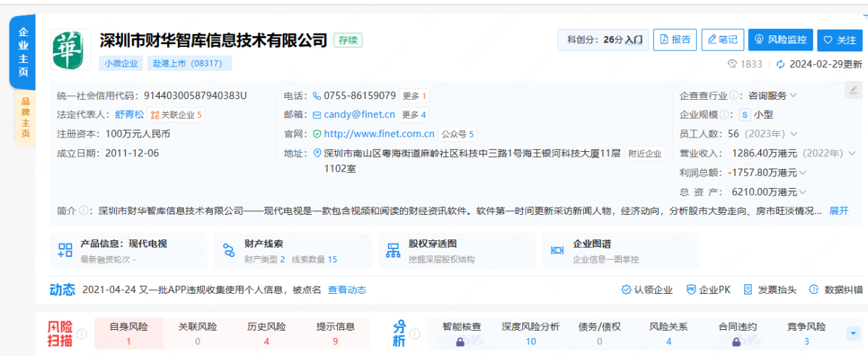
Task: Open the 产品信息: 现代电视 card
Action: pos(128,251)
